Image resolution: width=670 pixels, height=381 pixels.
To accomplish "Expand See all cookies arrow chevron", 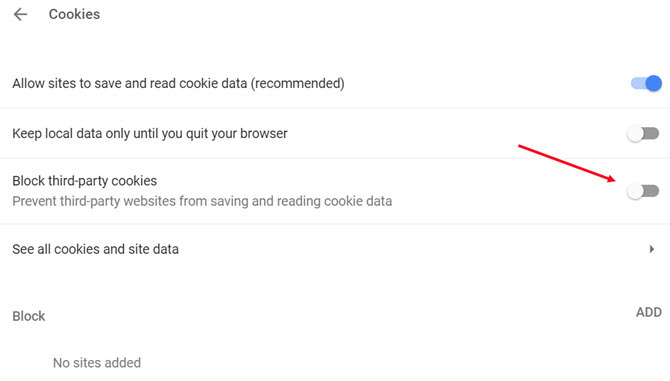I will coord(652,249).
